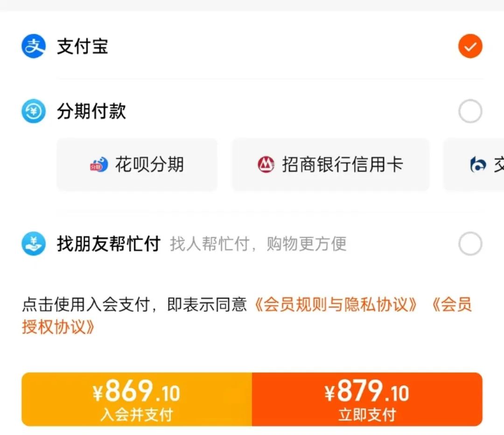Image resolution: width=504 pixels, height=435 pixels.
Task: Click the partially visible bank logo
Action: tap(478, 165)
